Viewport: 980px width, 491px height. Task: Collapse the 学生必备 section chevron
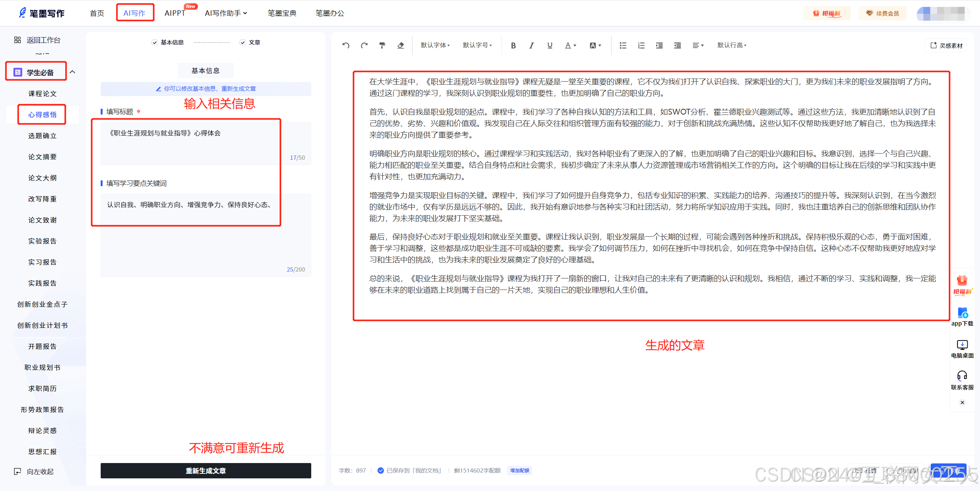tap(72, 72)
